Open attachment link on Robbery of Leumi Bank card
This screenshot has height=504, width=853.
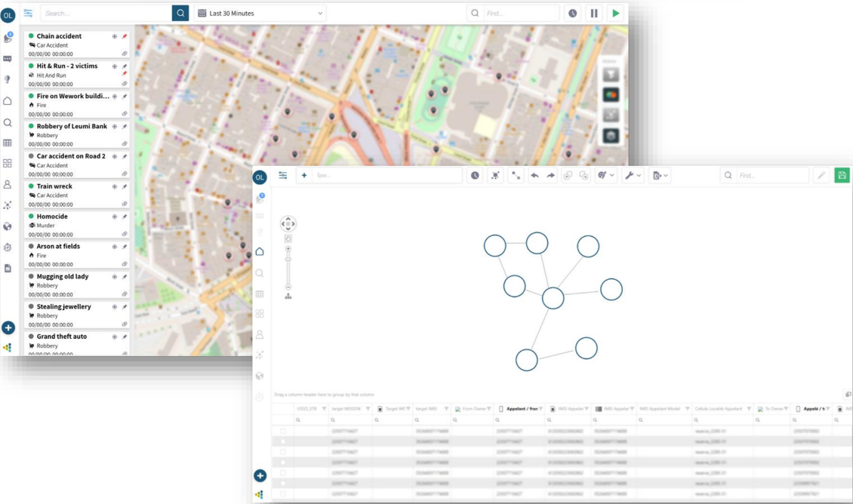click(x=125, y=144)
